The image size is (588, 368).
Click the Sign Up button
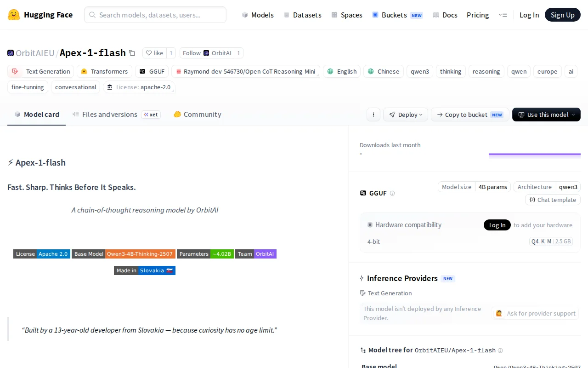point(563,15)
